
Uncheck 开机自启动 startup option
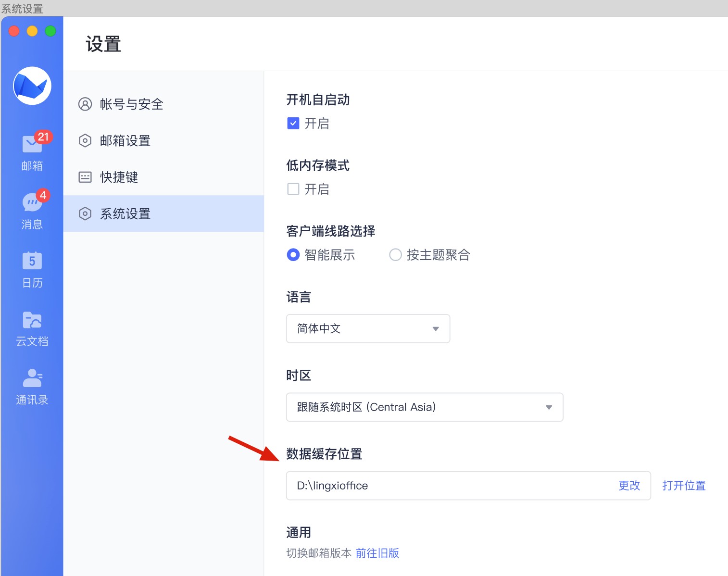[293, 123]
